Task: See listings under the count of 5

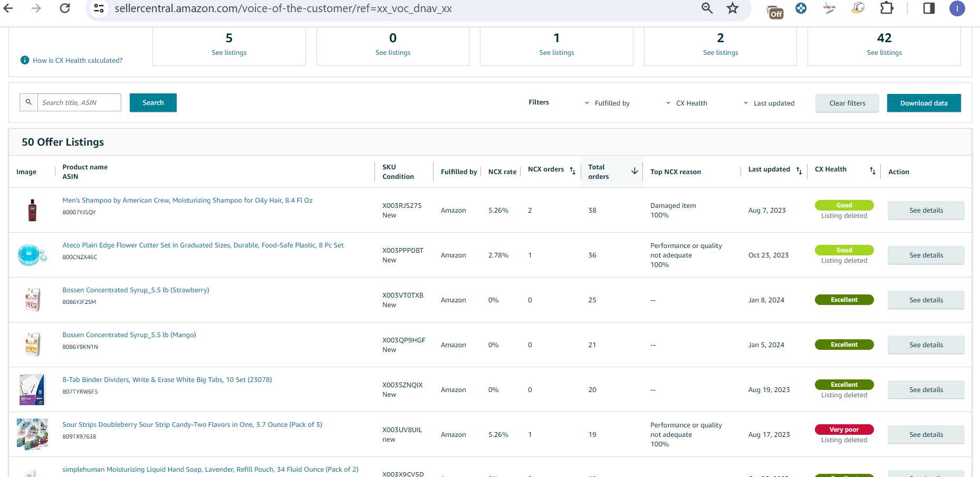Action: click(x=229, y=52)
